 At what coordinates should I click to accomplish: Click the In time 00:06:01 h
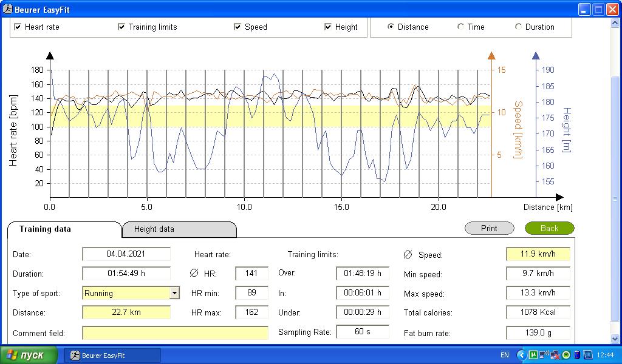[x=363, y=292]
